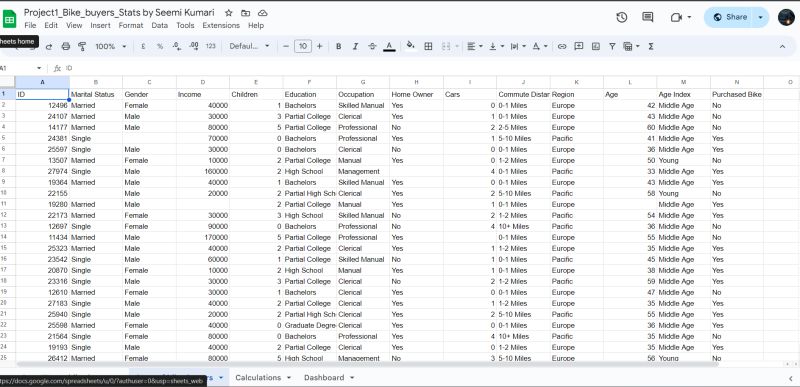Click the borders icon
The image size is (800, 387).
[428, 46]
